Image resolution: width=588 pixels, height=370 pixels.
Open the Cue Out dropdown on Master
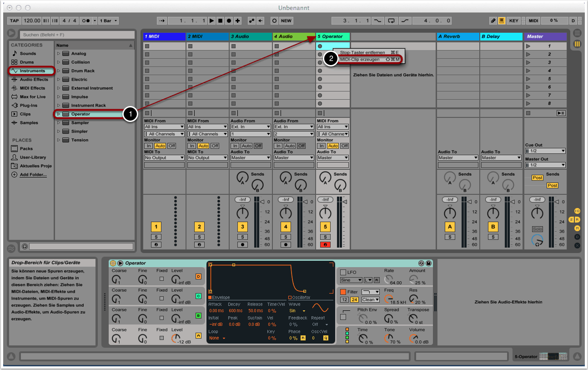tap(545, 151)
